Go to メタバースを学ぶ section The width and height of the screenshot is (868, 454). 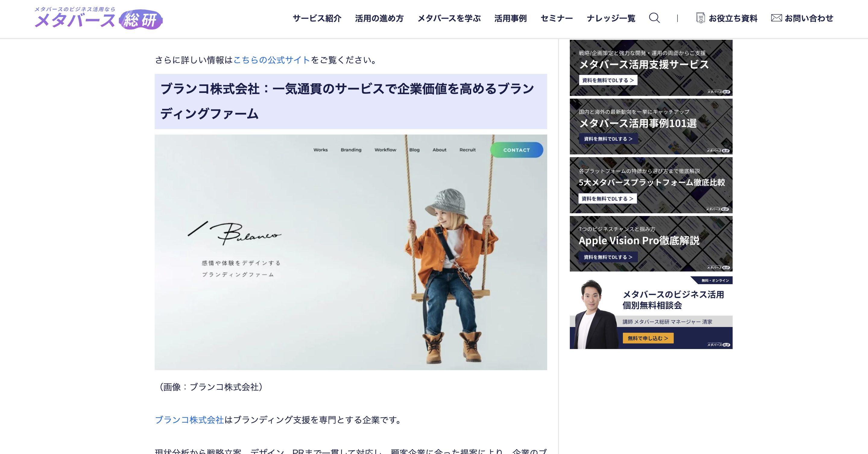(x=449, y=18)
